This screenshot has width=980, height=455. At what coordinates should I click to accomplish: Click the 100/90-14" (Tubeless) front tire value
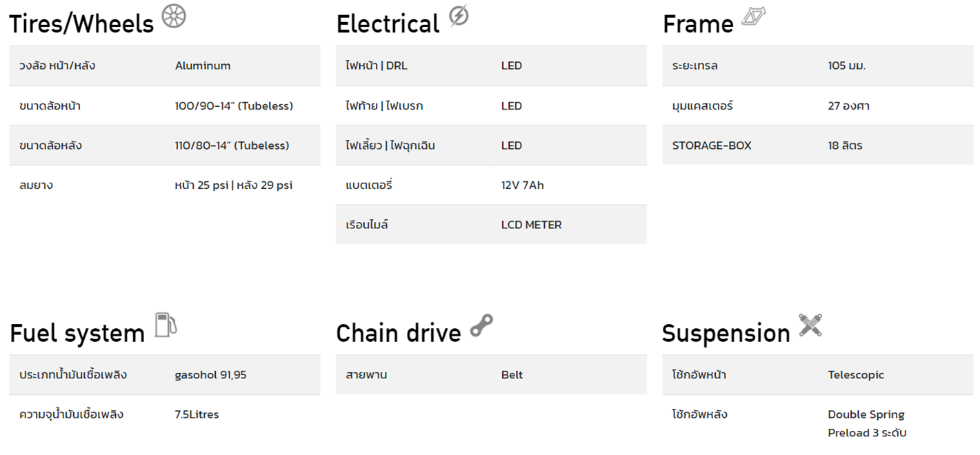(x=234, y=106)
